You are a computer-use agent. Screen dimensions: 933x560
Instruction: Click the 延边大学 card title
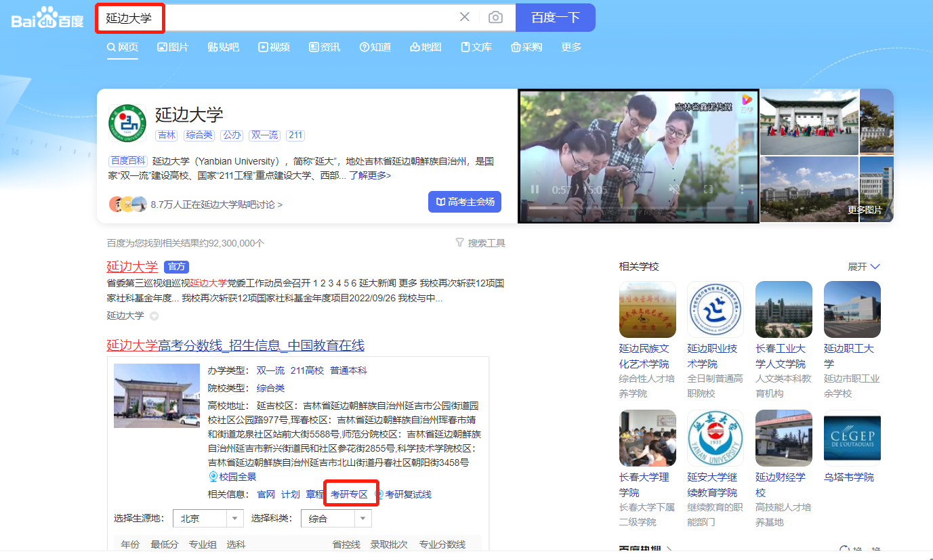coord(189,114)
